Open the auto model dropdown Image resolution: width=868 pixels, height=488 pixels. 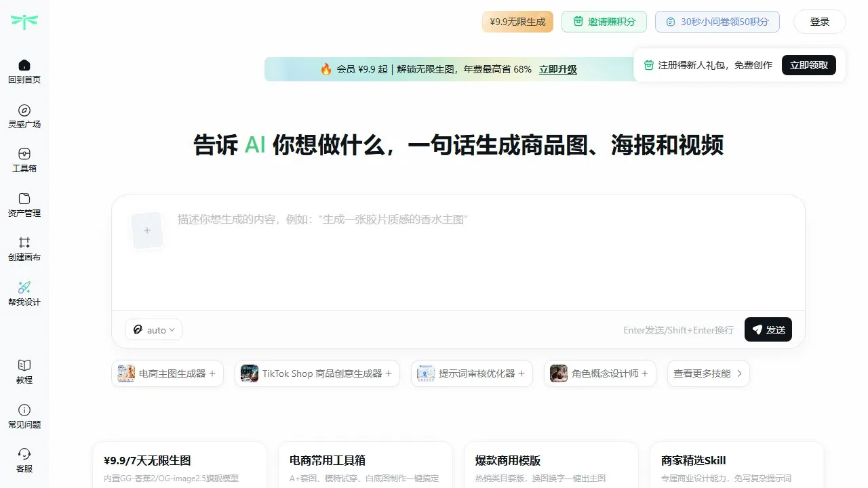click(x=154, y=329)
